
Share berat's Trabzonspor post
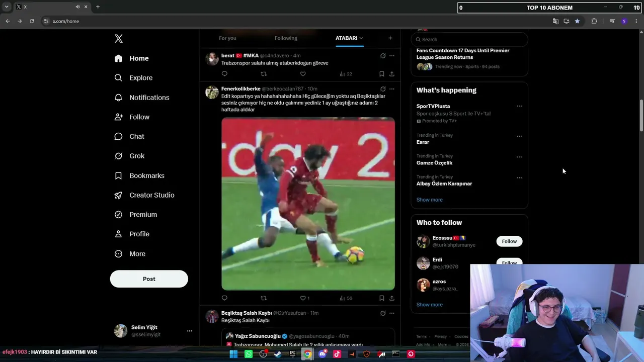(x=391, y=74)
